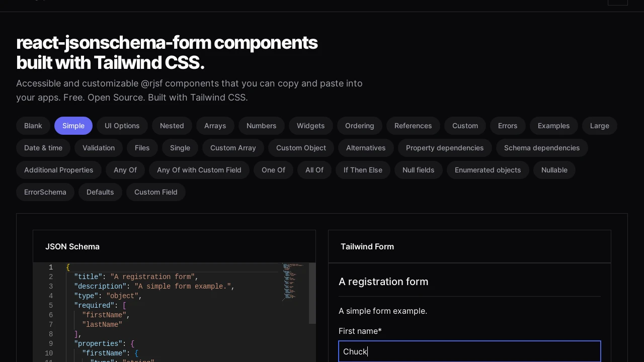Open the Arrays example

[x=215, y=126]
